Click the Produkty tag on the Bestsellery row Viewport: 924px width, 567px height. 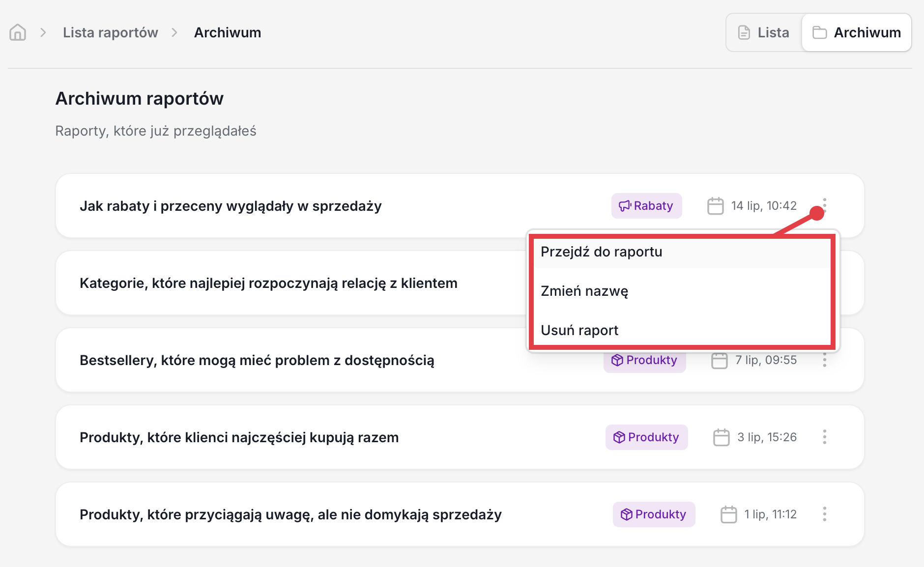[645, 361]
